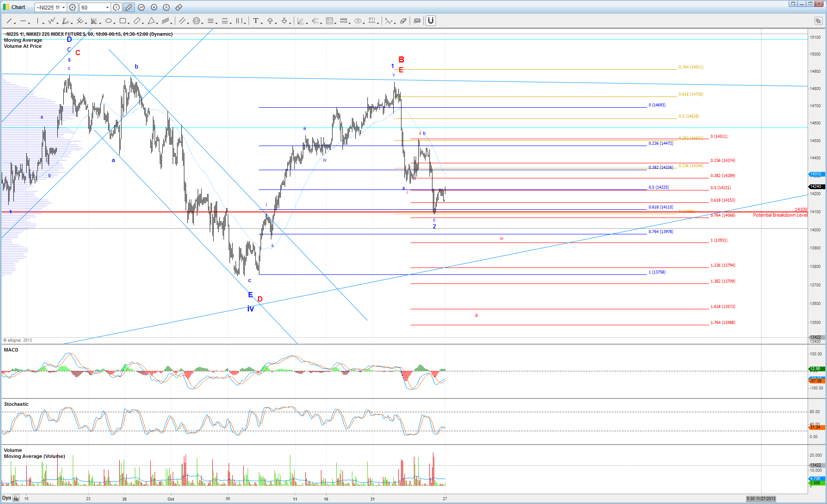Image resolution: width=827 pixels, height=504 pixels.
Task: Click the Potential Breakdown Level annotation
Action: coord(780,215)
